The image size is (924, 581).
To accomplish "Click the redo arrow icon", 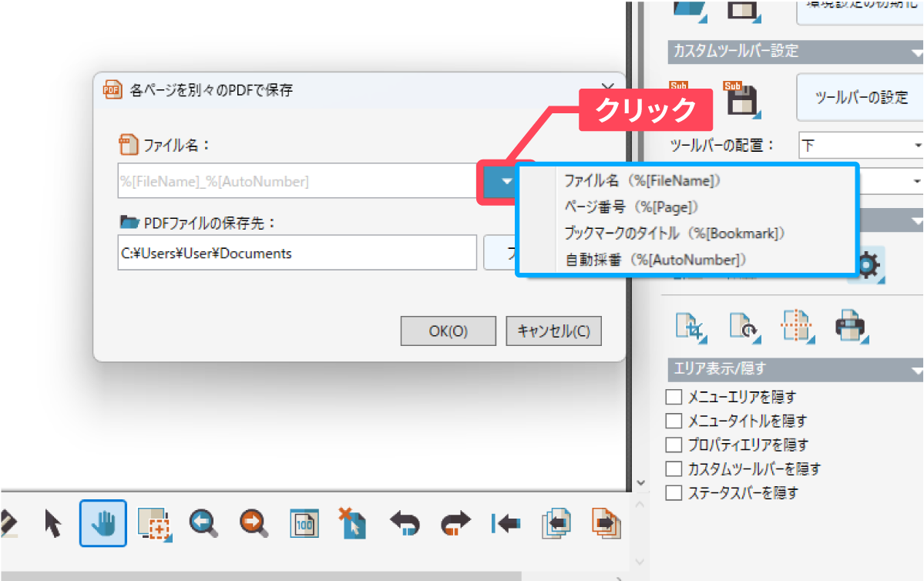I will coord(455,523).
